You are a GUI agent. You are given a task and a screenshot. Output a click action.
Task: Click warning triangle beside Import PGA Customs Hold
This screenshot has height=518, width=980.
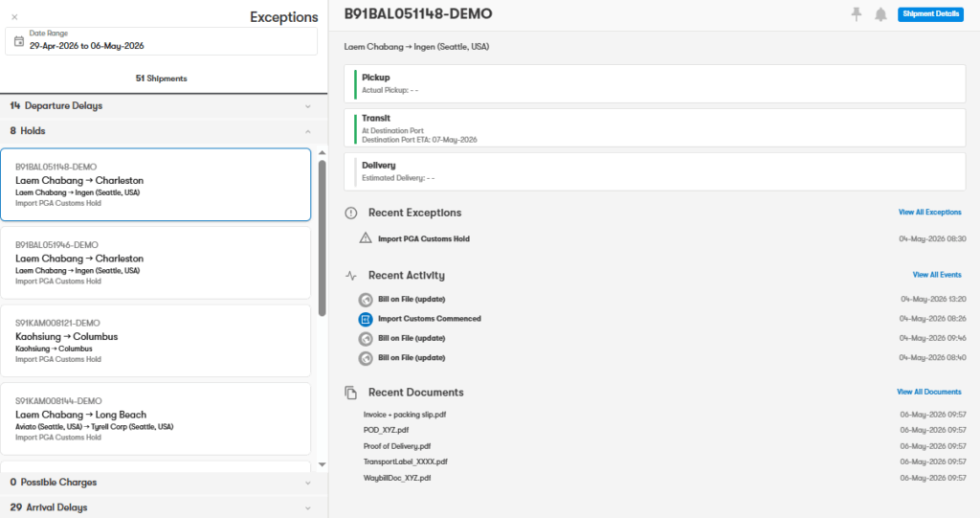click(x=366, y=237)
